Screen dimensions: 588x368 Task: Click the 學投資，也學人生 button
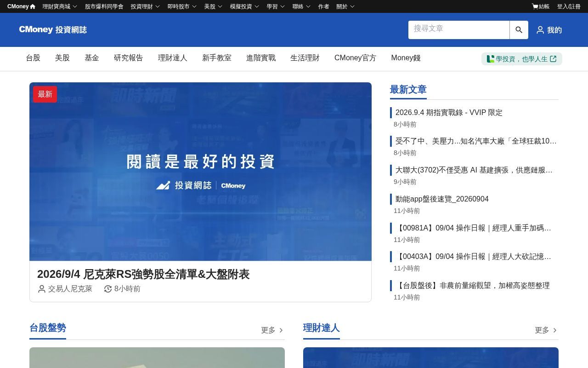click(522, 59)
